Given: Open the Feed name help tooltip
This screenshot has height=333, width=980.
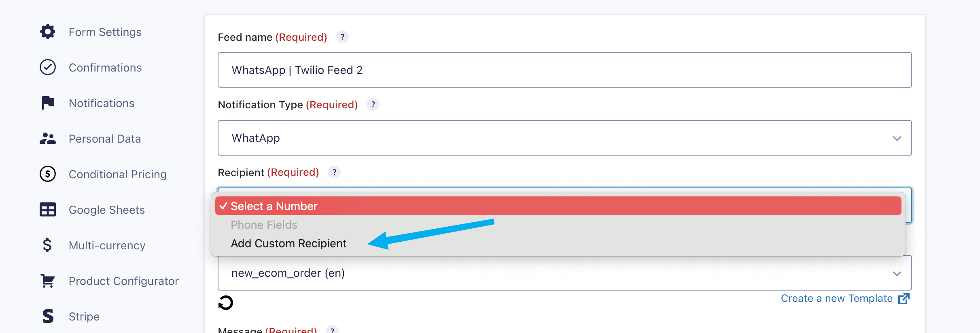Looking at the screenshot, I should click(342, 37).
